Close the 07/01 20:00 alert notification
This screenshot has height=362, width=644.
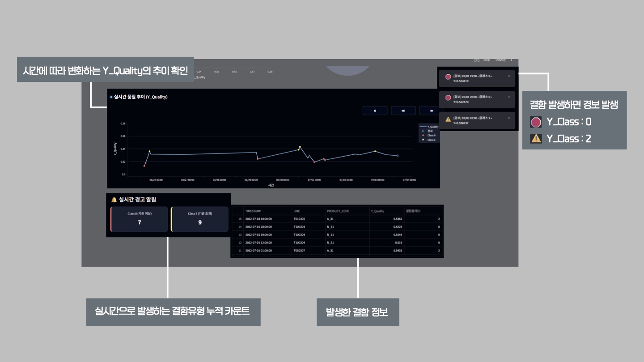pos(509,97)
